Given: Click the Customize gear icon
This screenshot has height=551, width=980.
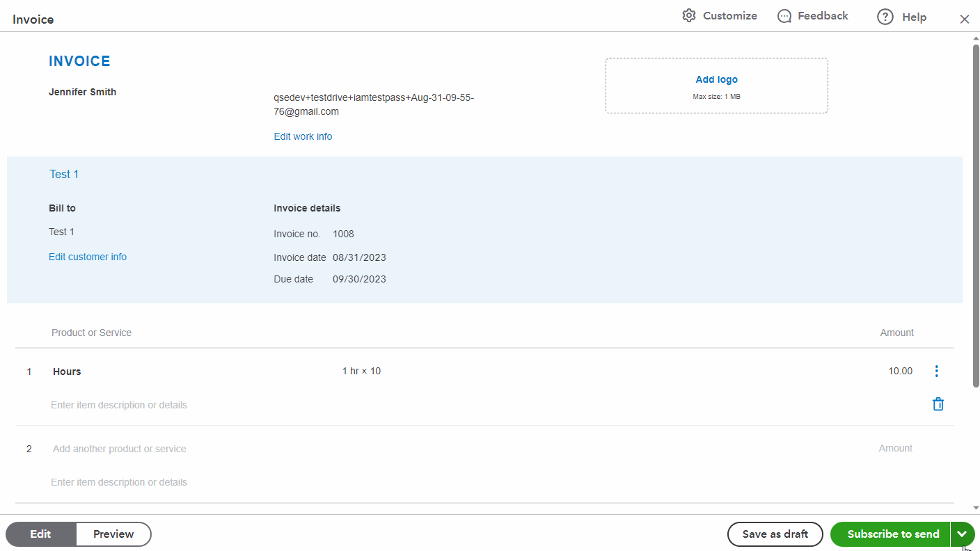Looking at the screenshot, I should pyautogui.click(x=688, y=16).
